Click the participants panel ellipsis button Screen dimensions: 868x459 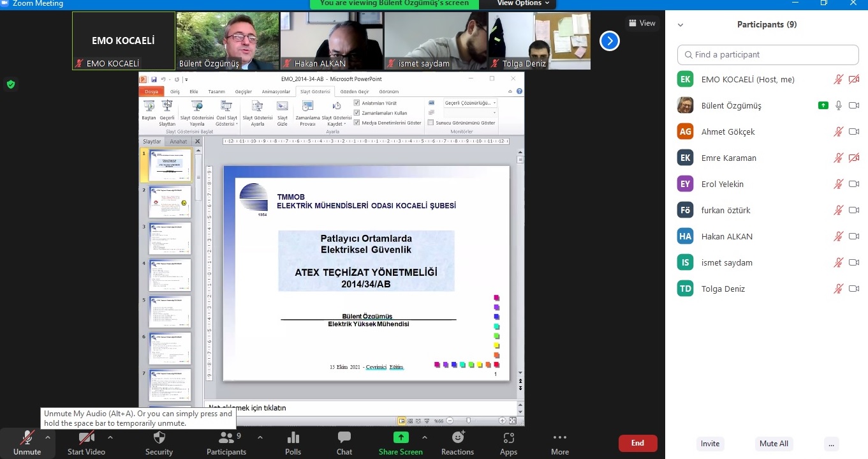point(830,444)
